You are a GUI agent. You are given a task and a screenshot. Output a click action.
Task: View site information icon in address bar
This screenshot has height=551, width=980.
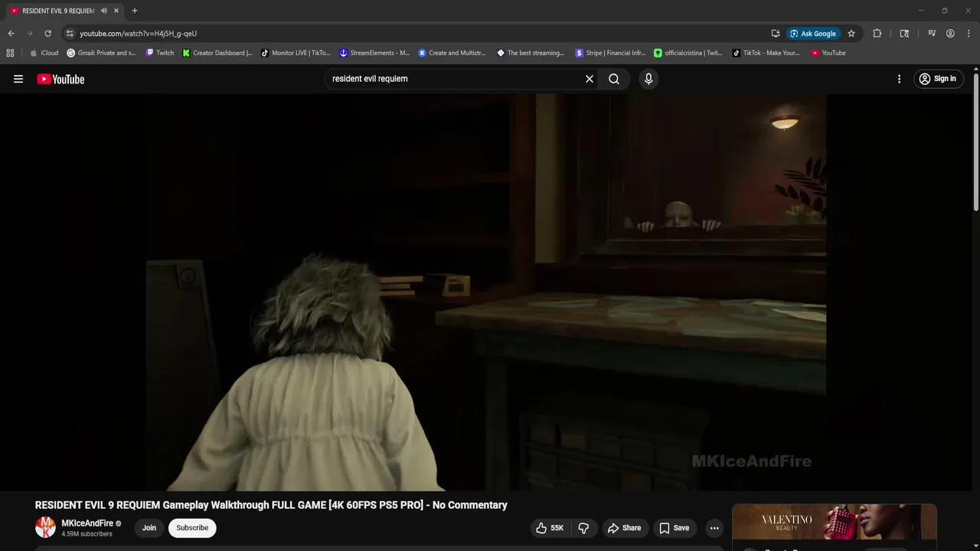70,34
